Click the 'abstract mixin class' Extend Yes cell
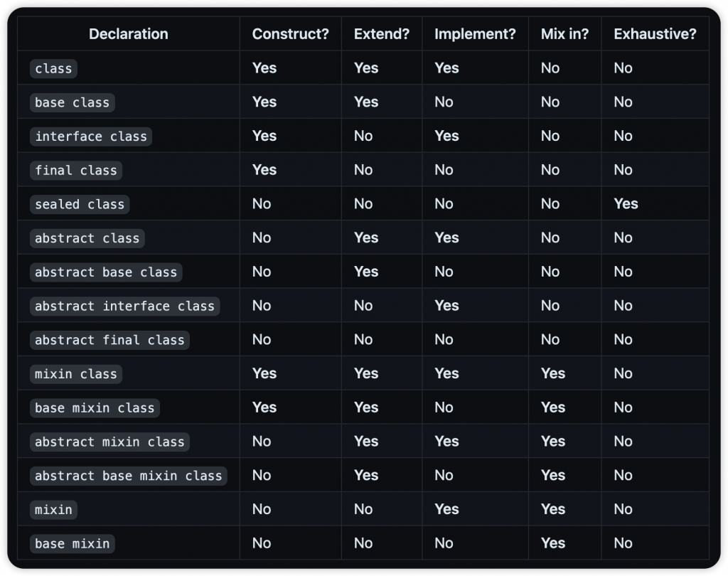Viewport: 728px width, 576px height. (366, 442)
